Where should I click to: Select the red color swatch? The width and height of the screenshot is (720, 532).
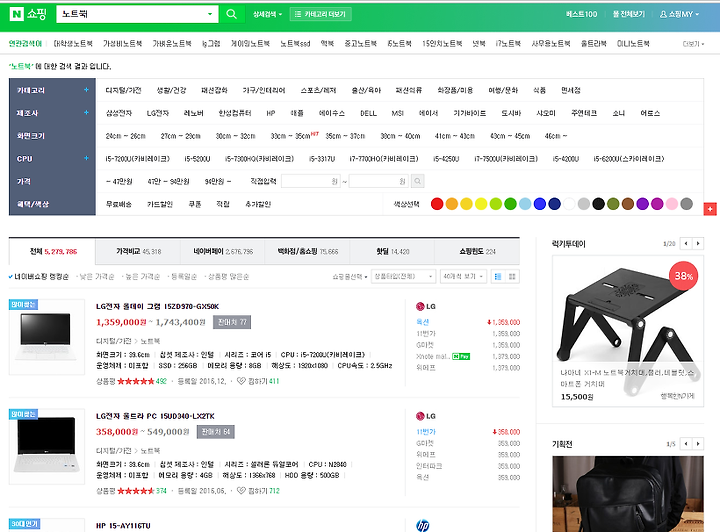point(437,204)
